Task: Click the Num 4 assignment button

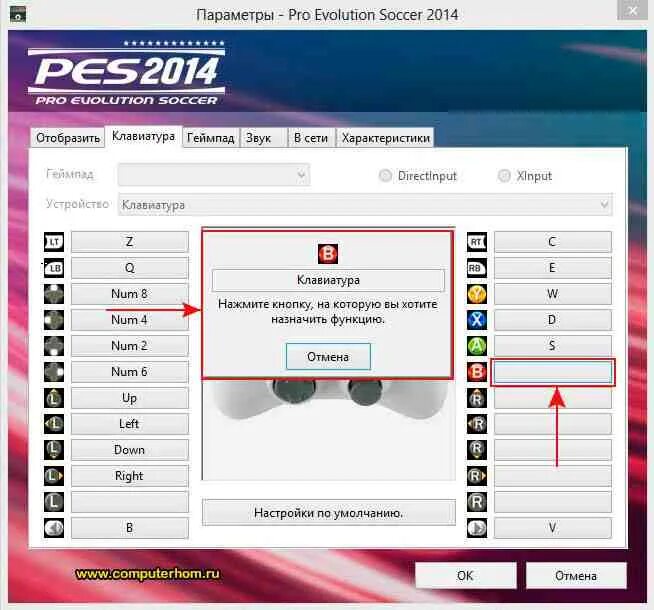Action: [x=130, y=320]
